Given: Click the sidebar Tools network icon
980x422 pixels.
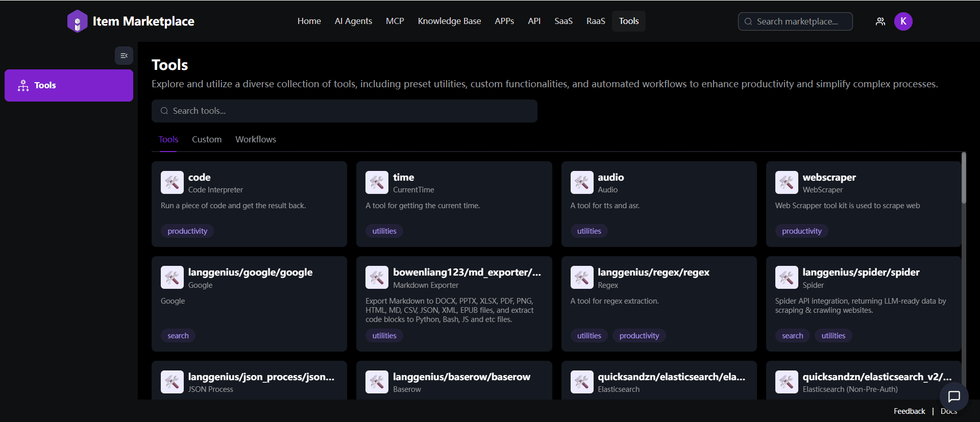Looking at the screenshot, I should pos(23,85).
